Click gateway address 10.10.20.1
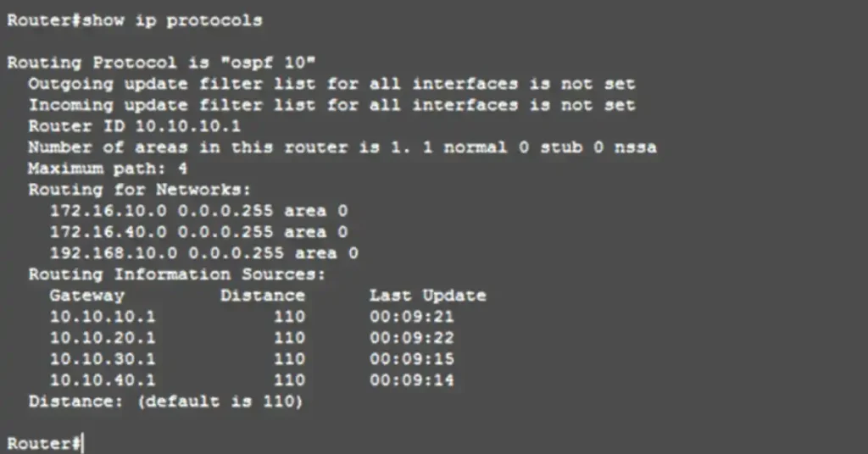The image size is (868, 454). [103, 338]
